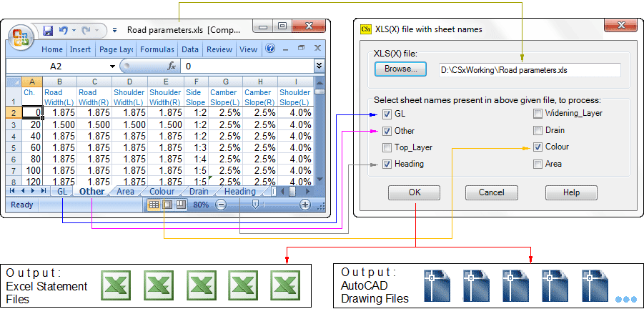Click the Browse... button
Screen dimensions: 644x309
point(400,69)
